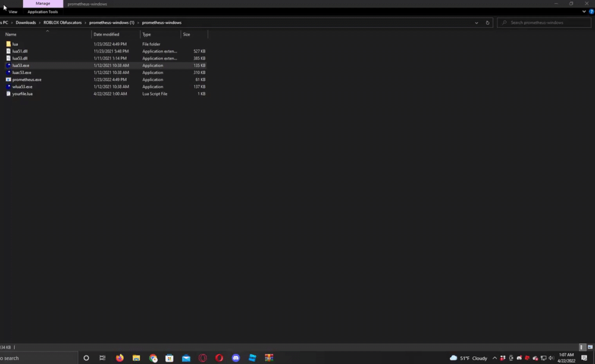Screen dimensions: 595x364
Task: Refresh the prometheus-windows folder view
Action: pyautogui.click(x=488, y=23)
